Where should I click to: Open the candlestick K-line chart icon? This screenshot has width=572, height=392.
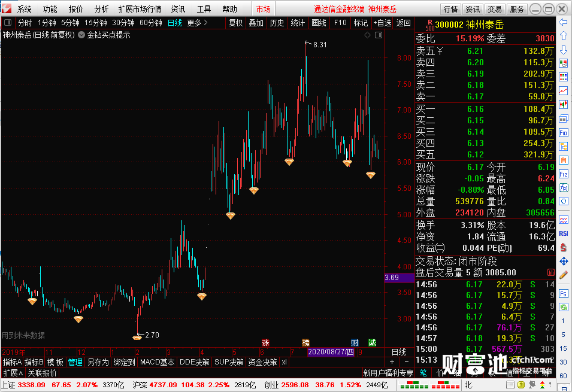coord(563,105)
